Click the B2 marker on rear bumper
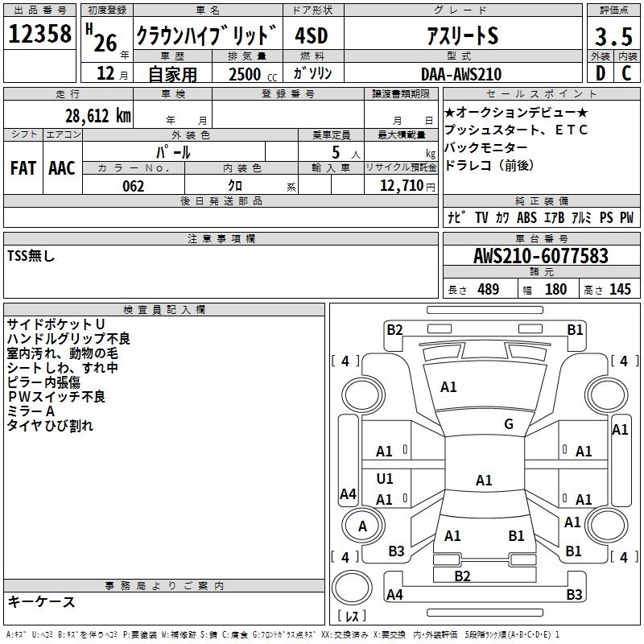 [462, 576]
